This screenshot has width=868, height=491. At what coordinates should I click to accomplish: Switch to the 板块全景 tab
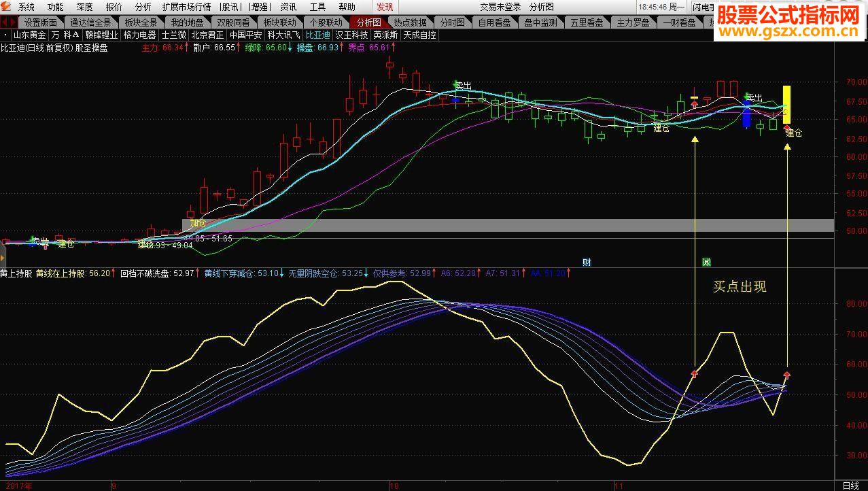(141, 22)
